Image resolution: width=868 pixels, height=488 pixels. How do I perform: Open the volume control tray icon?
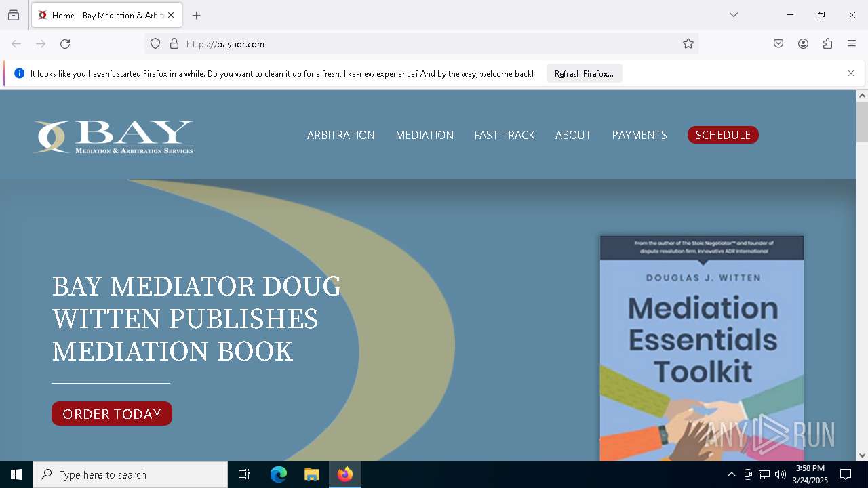point(781,474)
